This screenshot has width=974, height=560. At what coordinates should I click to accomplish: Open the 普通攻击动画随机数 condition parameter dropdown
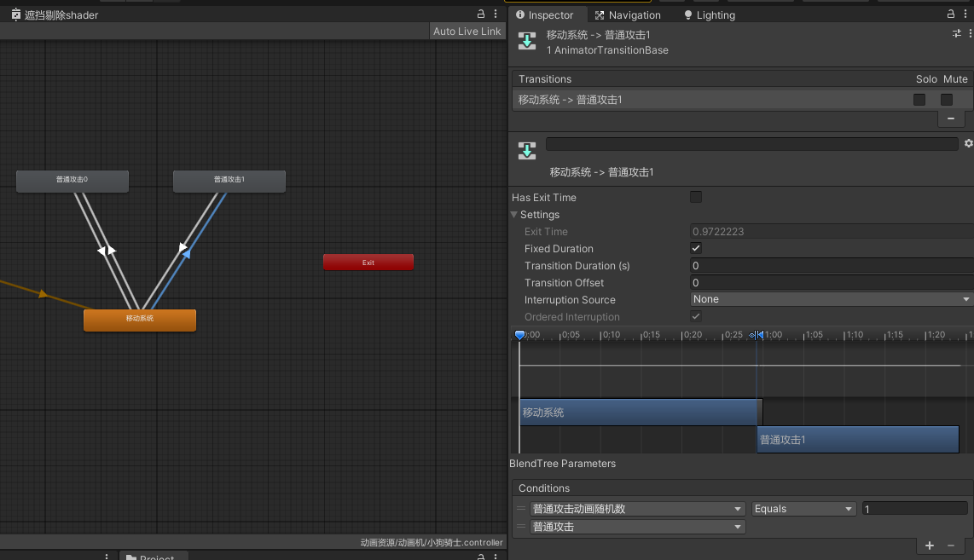[x=637, y=509]
